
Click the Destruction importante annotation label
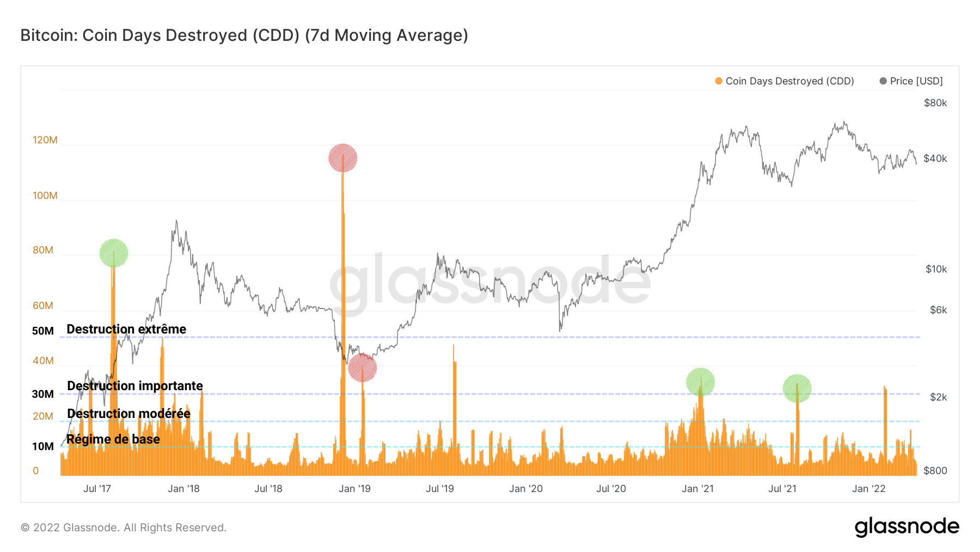click(x=134, y=386)
